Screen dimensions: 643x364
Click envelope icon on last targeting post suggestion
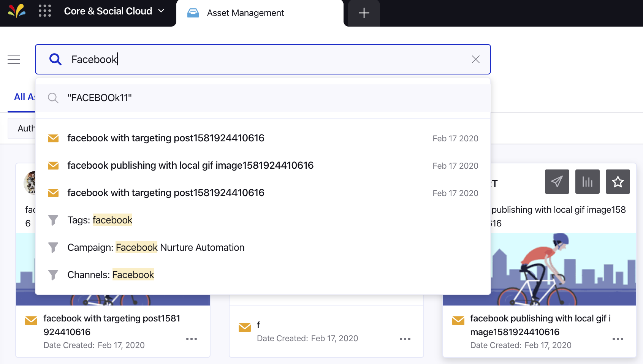(x=53, y=193)
